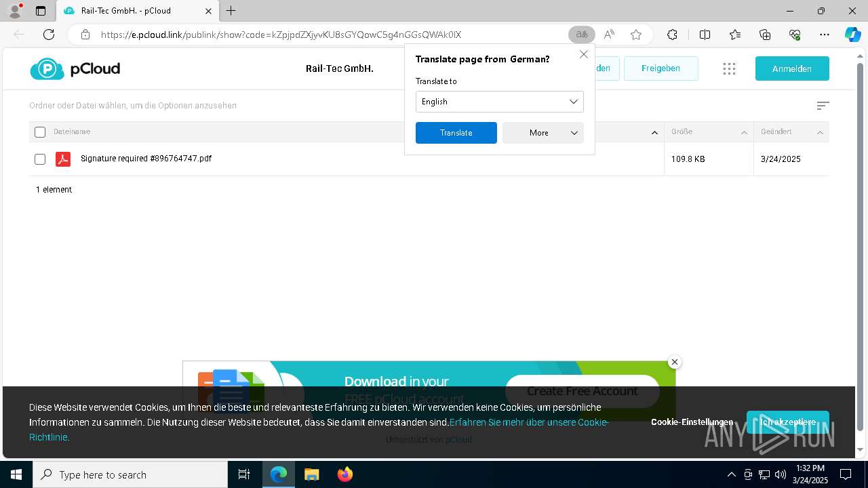Open the tab actions menu icon
868x488 pixels.
coord(41,11)
